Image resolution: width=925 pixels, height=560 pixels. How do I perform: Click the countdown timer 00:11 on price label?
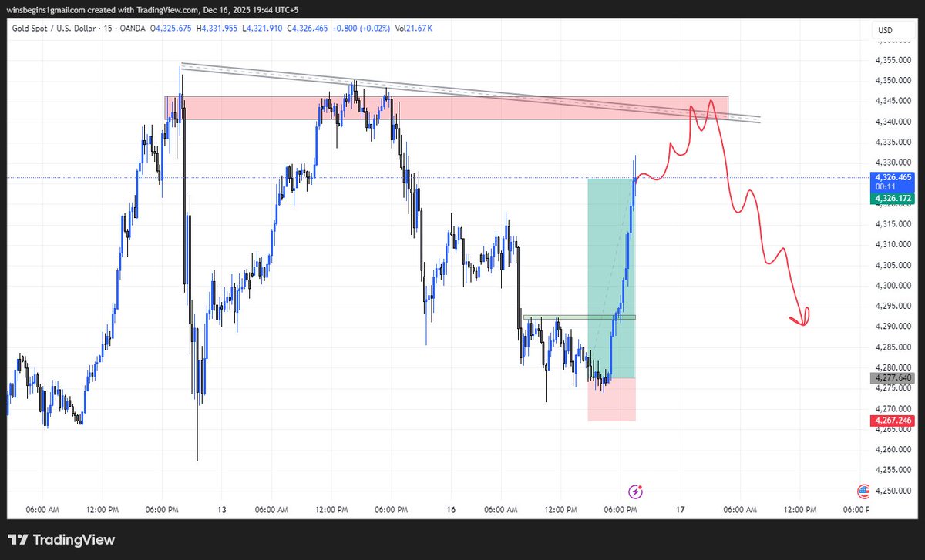(884, 186)
